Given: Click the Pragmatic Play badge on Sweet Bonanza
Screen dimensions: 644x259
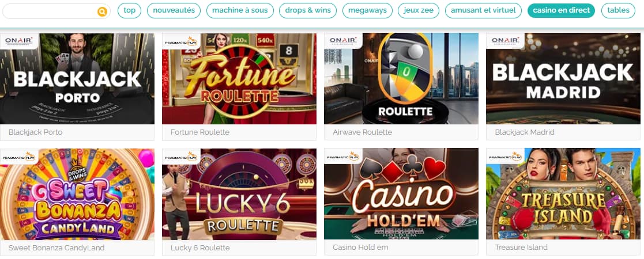Looking at the screenshot, I should (19, 156).
